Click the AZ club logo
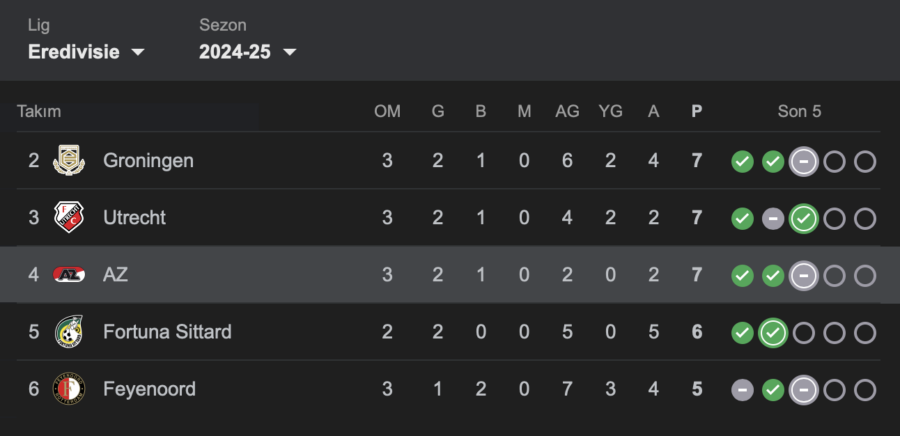This screenshot has height=436, width=900. 69,275
